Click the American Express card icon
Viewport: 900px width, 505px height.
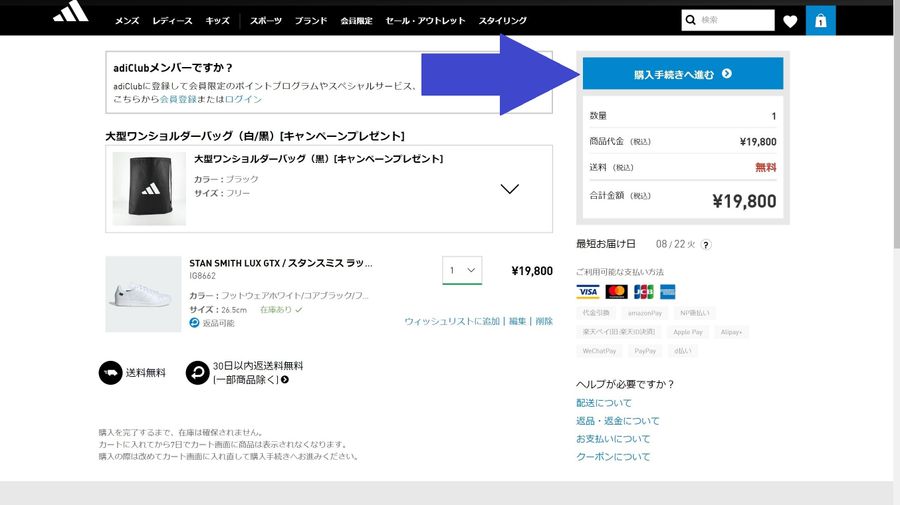click(668, 292)
